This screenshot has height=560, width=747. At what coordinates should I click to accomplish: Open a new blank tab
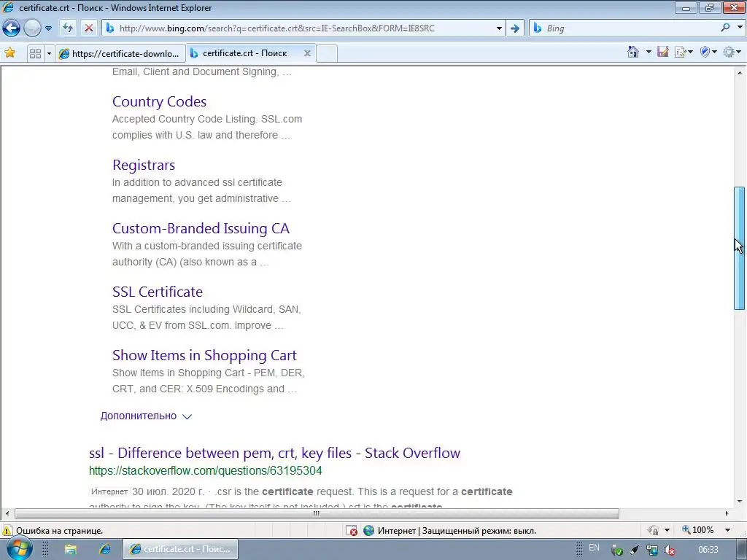pos(327,53)
